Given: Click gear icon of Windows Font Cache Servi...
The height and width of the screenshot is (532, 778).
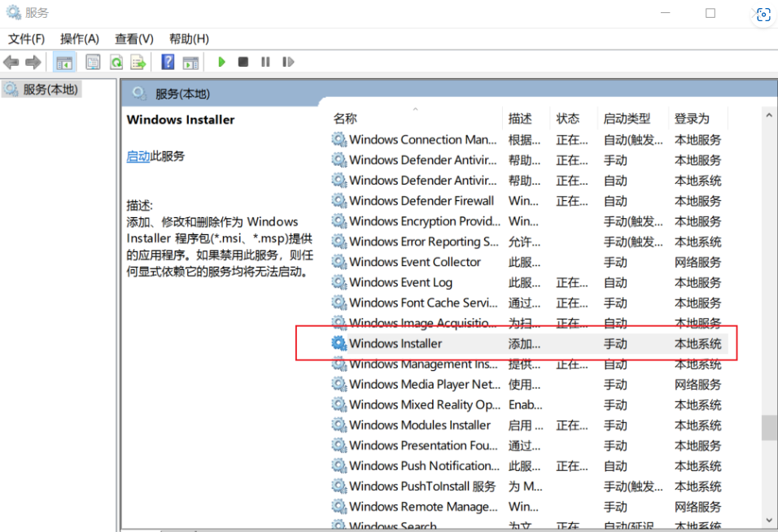Looking at the screenshot, I should [339, 303].
